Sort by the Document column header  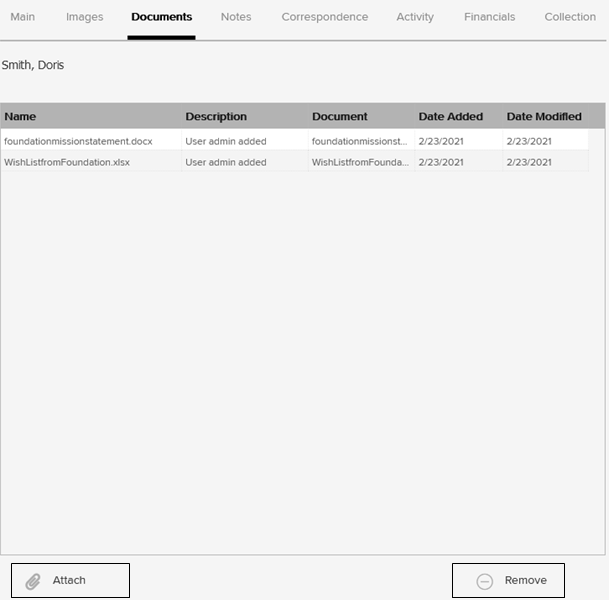point(362,116)
